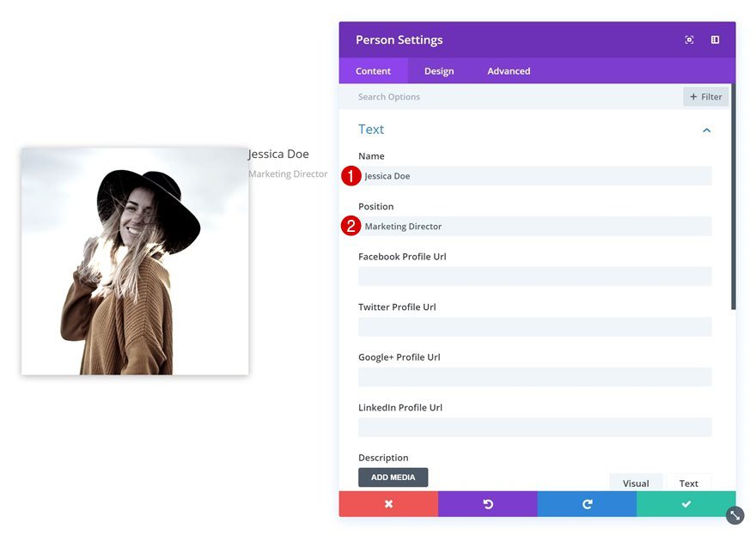Switch description editor to Visual mode
The image size is (756, 535).
[636, 483]
